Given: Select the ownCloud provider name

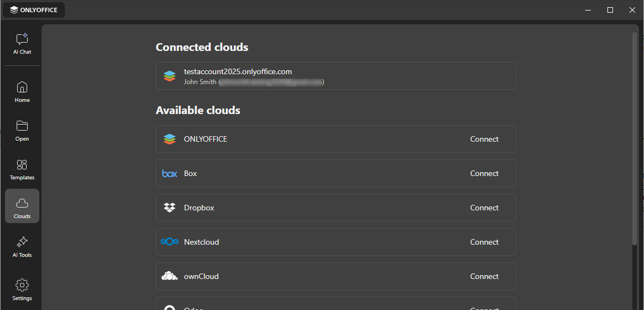Looking at the screenshot, I should point(201,276).
